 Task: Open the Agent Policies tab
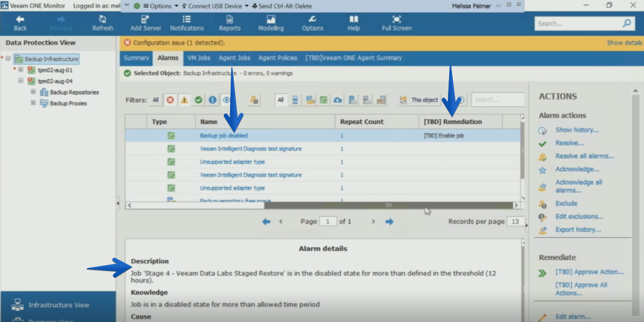pos(277,58)
